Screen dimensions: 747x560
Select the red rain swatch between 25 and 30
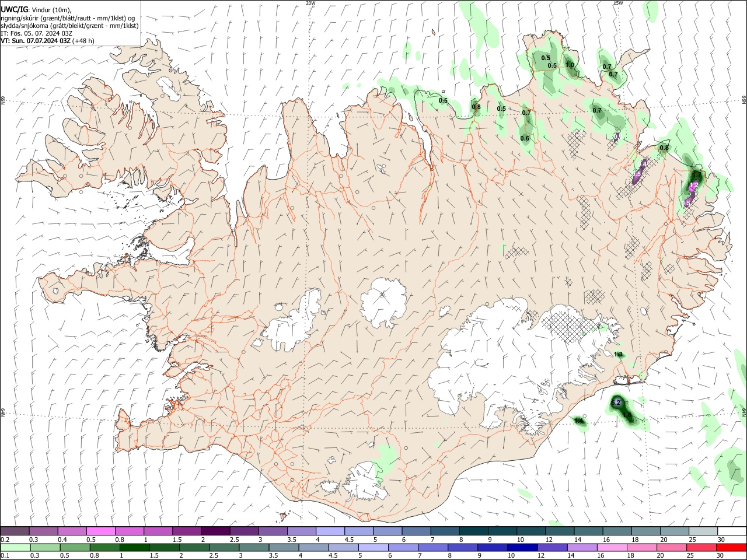[701, 547]
